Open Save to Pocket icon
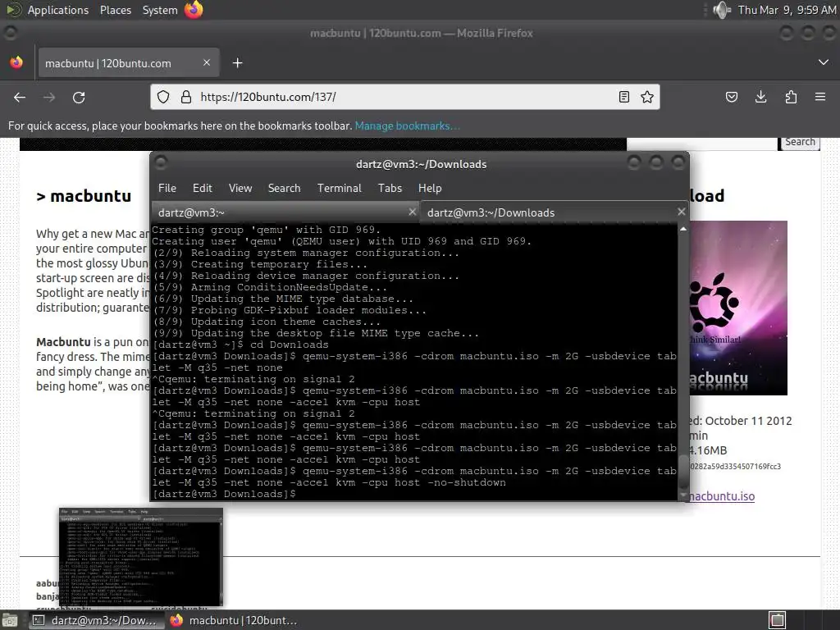840x630 pixels. click(731, 97)
